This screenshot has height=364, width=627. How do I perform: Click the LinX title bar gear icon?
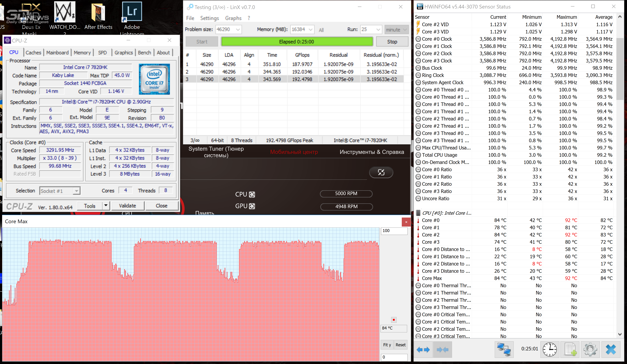click(190, 7)
